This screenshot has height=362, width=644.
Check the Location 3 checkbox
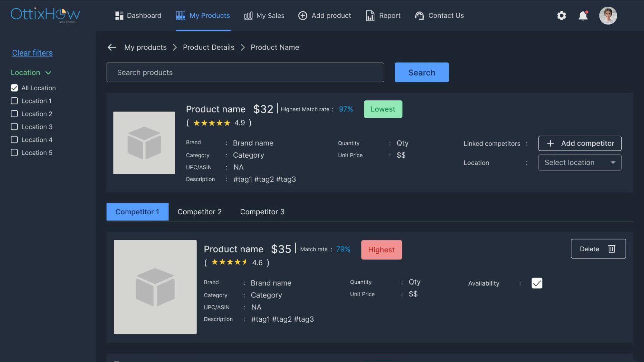pos(14,127)
